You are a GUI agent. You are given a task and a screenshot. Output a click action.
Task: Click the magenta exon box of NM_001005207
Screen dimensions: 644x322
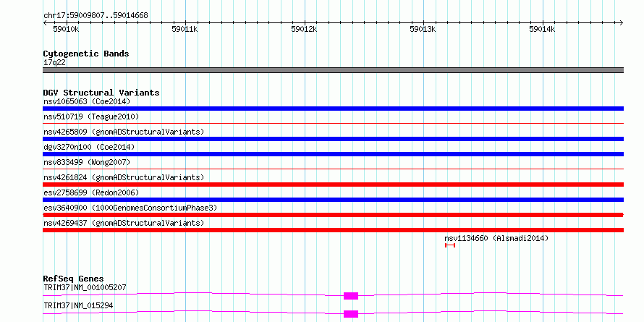point(351,296)
